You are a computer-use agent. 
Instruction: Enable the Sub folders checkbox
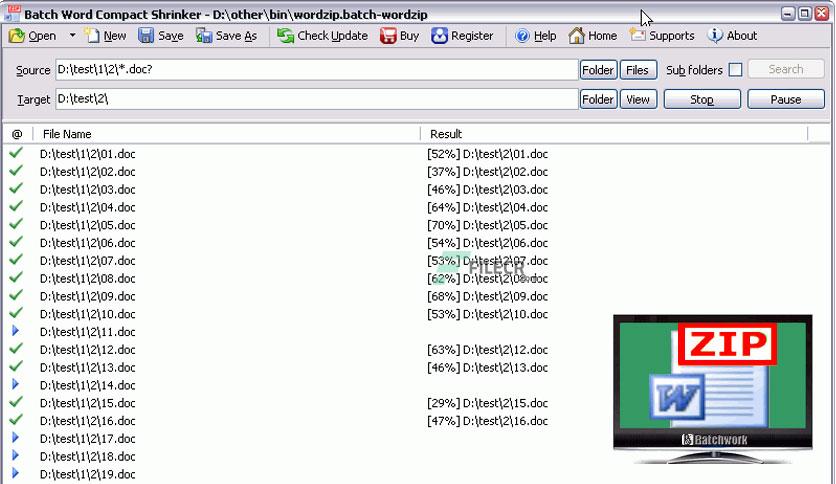coord(735,70)
